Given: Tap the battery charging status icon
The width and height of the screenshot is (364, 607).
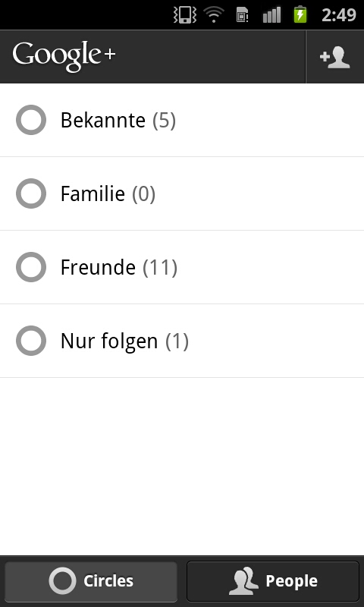Looking at the screenshot, I should tap(300, 14).
